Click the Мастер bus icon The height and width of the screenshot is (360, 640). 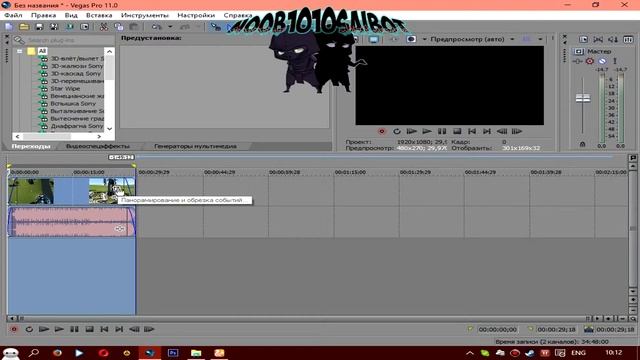pos(579,51)
